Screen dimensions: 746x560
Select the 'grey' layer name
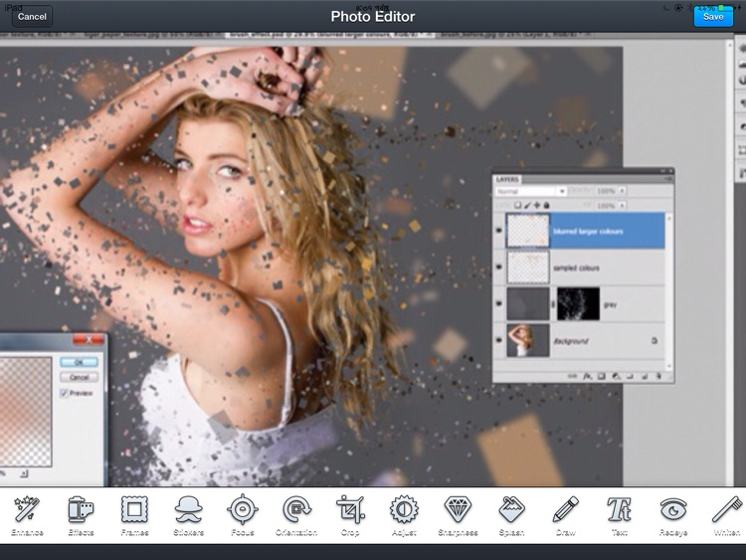611,304
